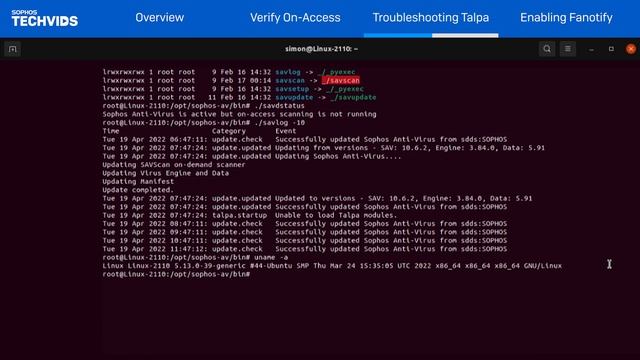
Task: Click the 11:47:12 update.check log entry
Action: pyautogui.click(x=304, y=249)
